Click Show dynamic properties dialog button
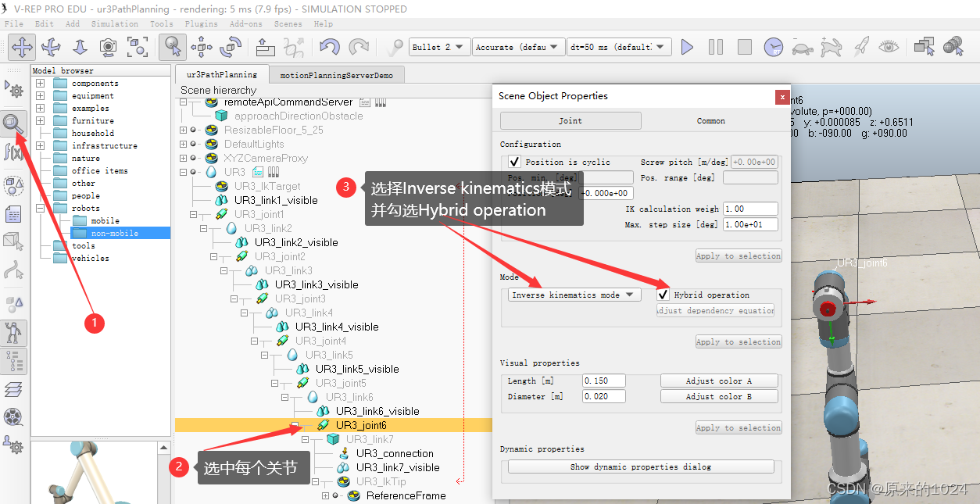 click(x=641, y=466)
